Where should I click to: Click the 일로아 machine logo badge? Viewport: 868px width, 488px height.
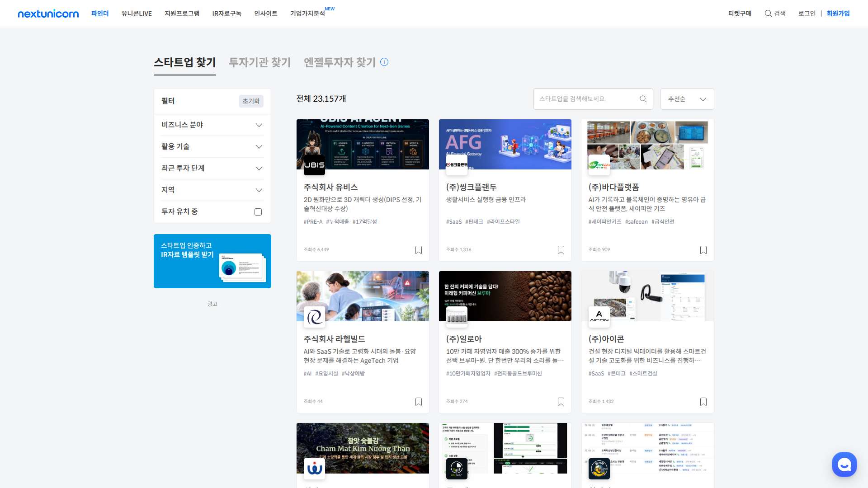click(x=457, y=317)
